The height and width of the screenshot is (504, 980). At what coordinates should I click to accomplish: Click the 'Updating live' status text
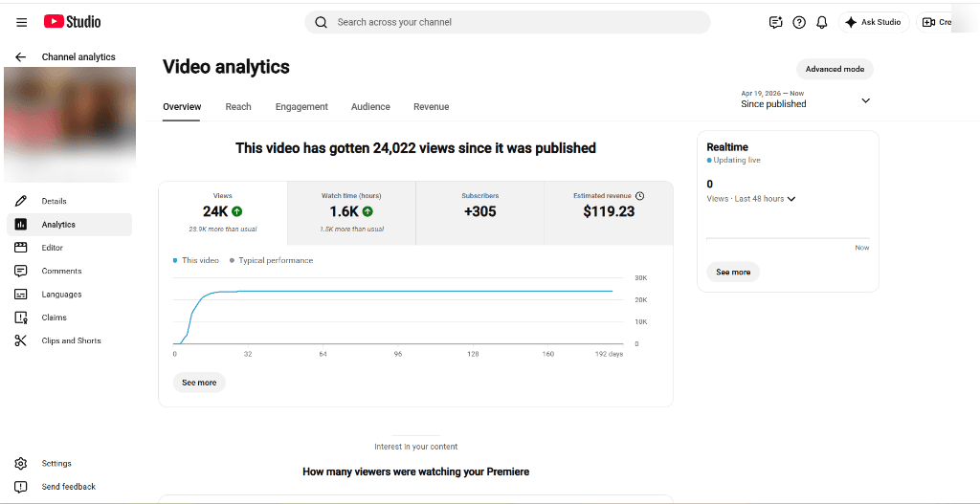(x=737, y=160)
